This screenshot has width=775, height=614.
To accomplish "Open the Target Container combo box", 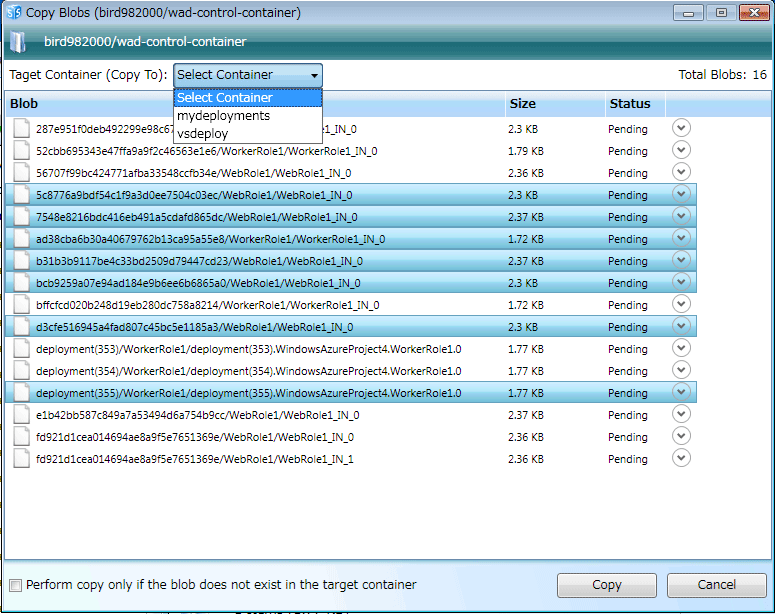I will (x=248, y=75).
